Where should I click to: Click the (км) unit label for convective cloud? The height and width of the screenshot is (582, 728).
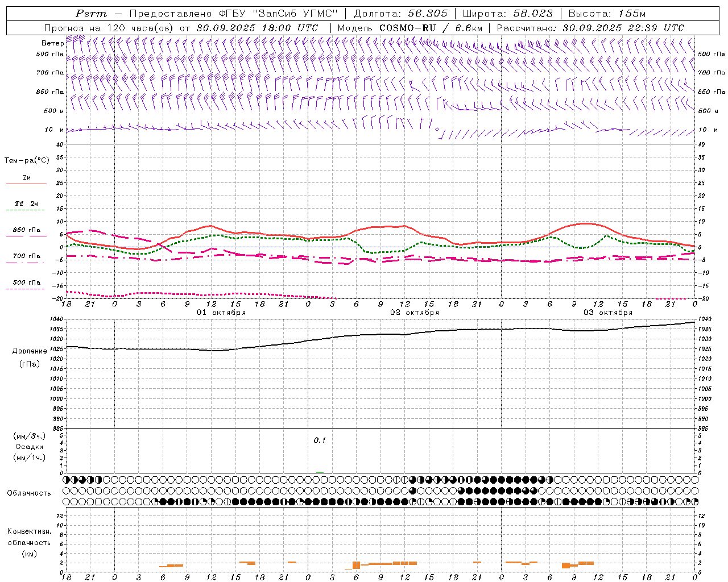(29, 554)
